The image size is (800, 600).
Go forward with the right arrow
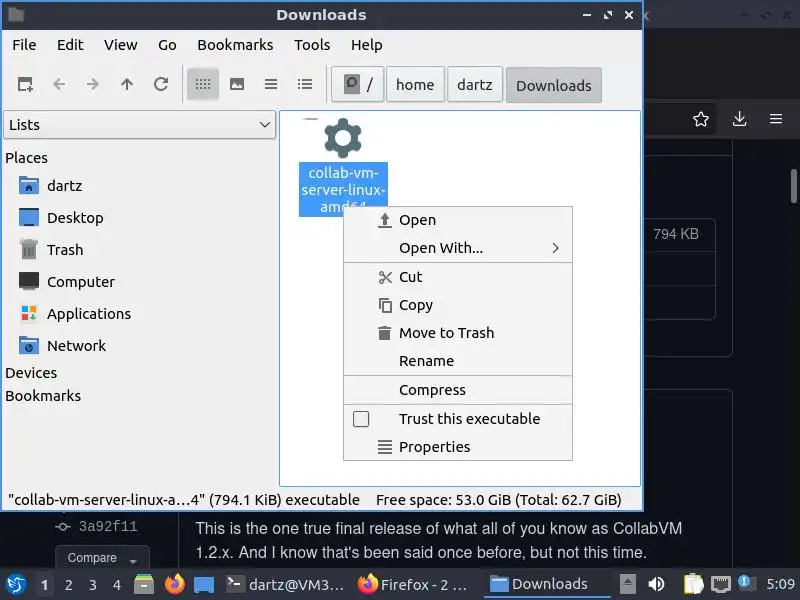pyautogui.click(x=93, y=84)
